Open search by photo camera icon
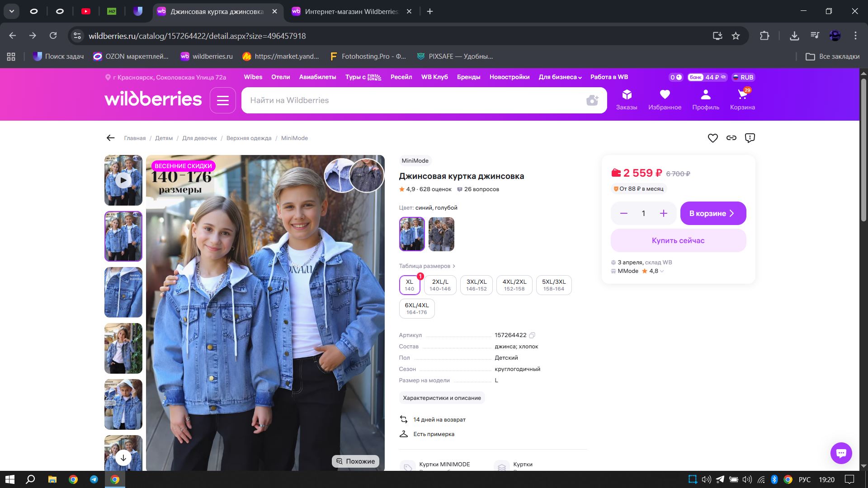 [592, 100]
